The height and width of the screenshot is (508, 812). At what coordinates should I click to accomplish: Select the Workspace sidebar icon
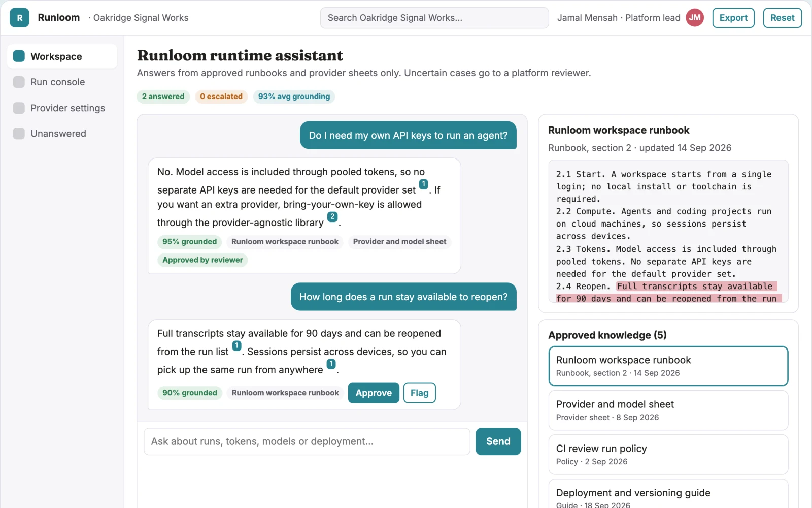point(19,56)
